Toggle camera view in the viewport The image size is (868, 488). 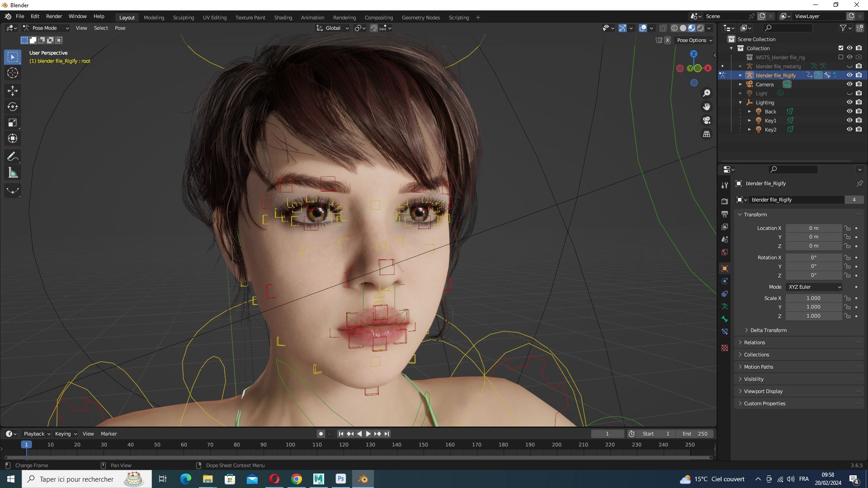pyautogui.click(x=706, y=120)
